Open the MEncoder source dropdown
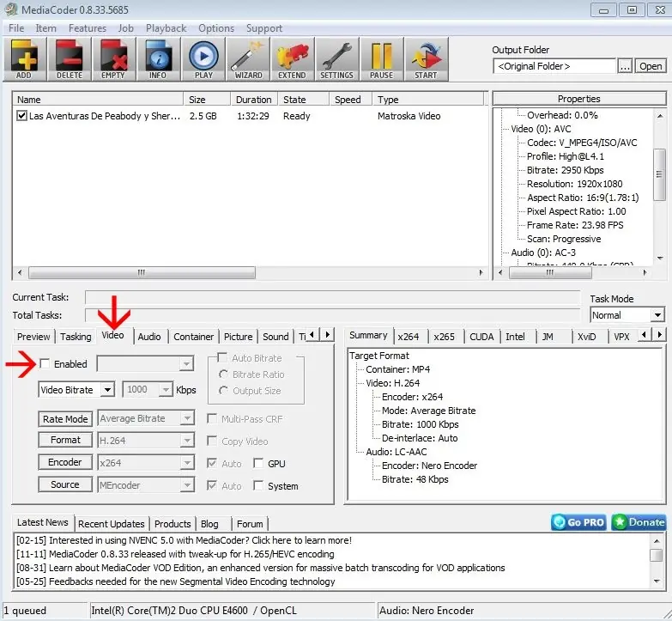672x621 pixels. point(187,485)
